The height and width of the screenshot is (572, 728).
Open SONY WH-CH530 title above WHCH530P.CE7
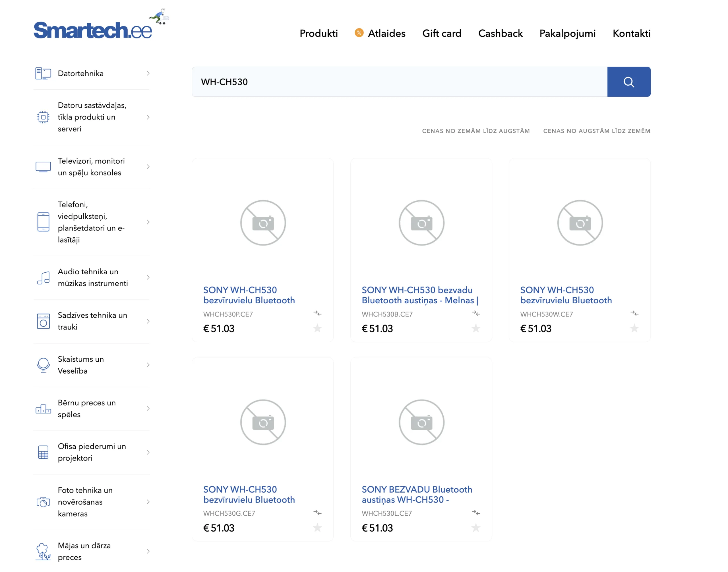pyautogui.click(x=249, y=295)
